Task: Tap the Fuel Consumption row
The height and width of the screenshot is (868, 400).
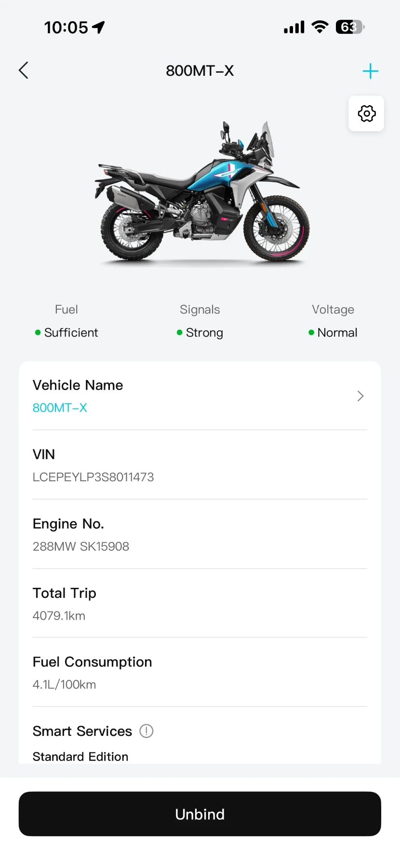Action: pyautogui.click(x=200, y=673)
